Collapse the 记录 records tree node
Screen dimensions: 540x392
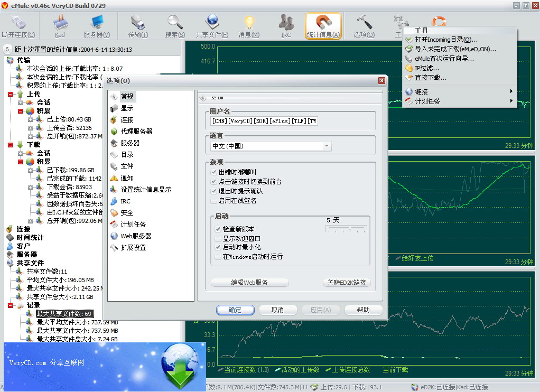(11, 305)
